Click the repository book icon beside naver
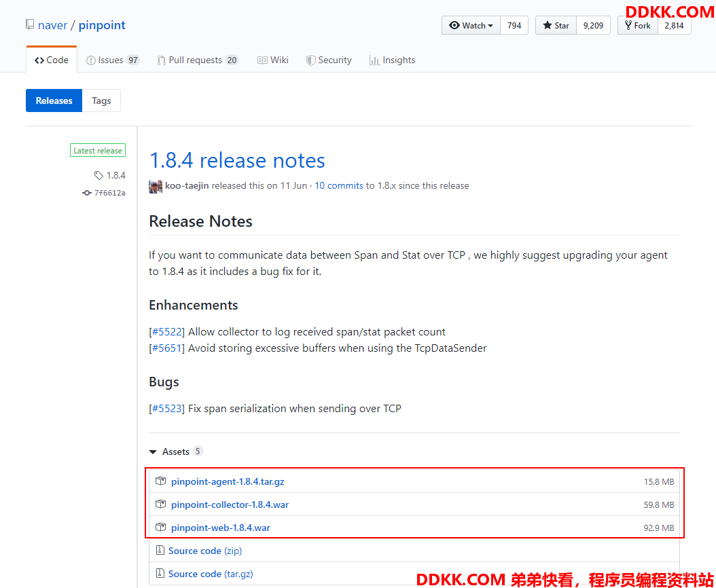 click(x=30, y=24)
